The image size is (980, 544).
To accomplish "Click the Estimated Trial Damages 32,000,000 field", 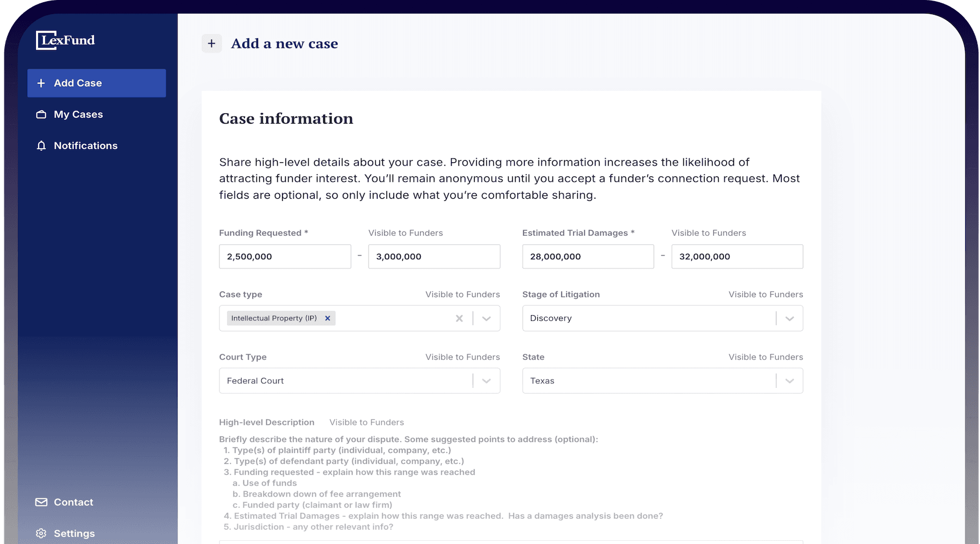I will 737,256.
